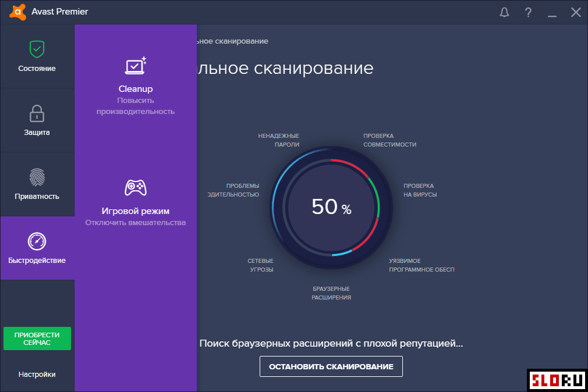This screenshot has height=392, width=588.
Task: Click the scan status message about browser extensions
Action: [x=331, y=343]
